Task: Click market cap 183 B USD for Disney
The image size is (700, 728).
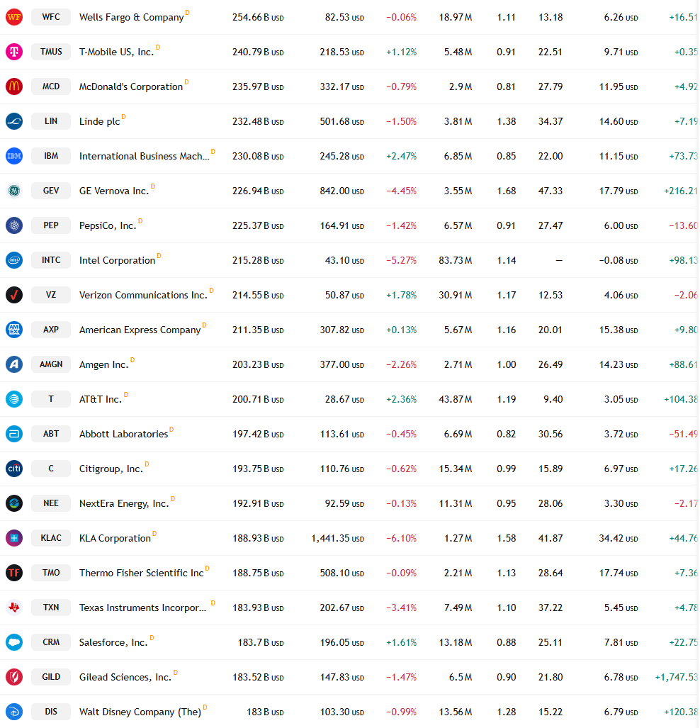Action: click(265, 712)
